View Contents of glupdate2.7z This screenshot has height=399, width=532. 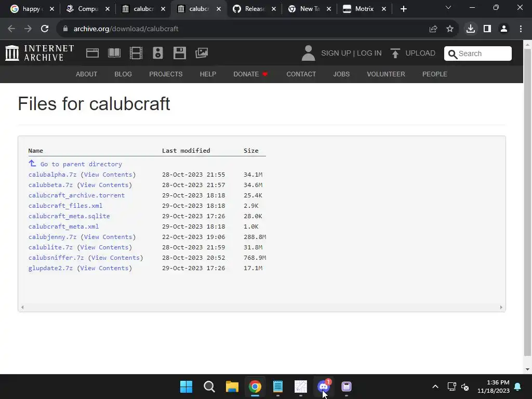pos(104,268)
